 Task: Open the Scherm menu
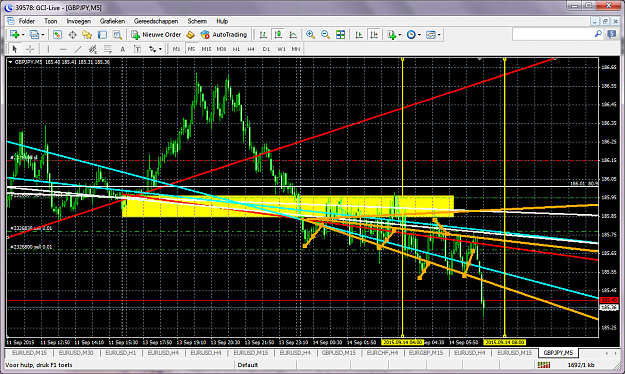197,21
